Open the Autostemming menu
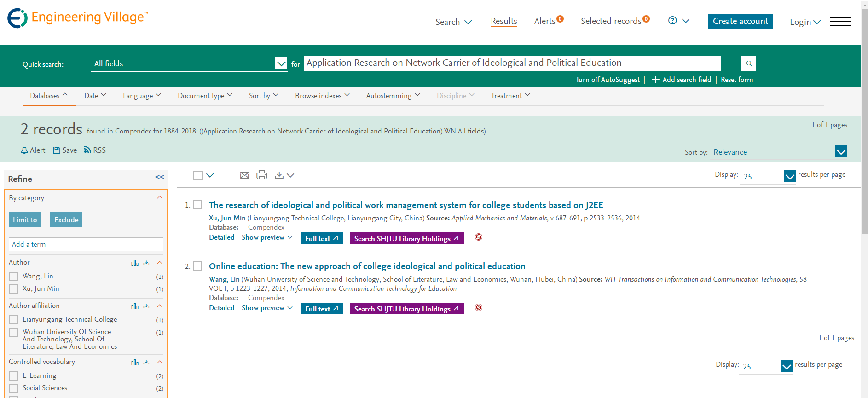868x398 pixels. point(393,96)
